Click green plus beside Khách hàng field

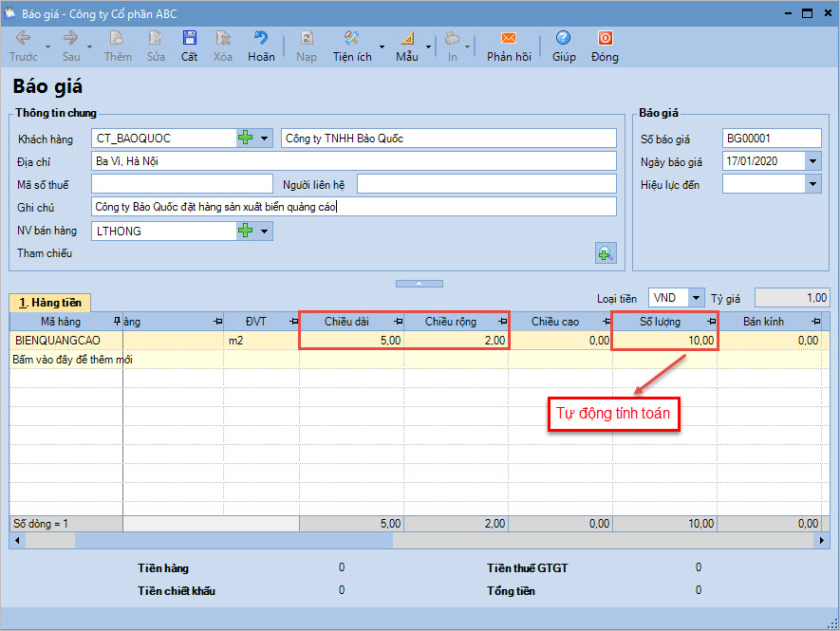coord(246,139)
